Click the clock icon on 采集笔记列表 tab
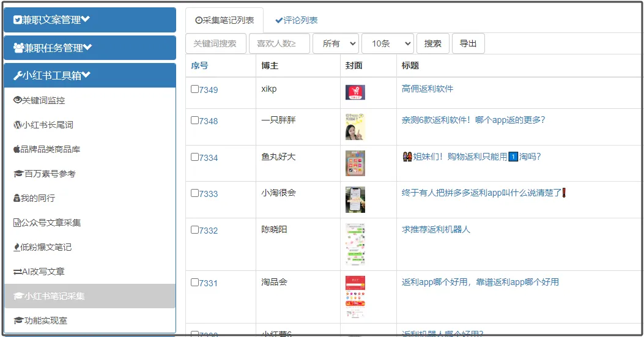644x337 pixels. click(x=199, y=20)
